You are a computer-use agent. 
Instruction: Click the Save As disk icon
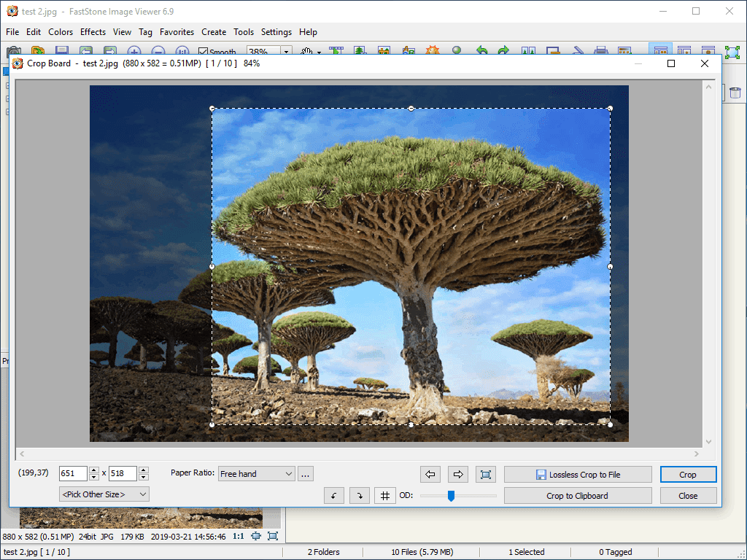(x=62, y=51)
